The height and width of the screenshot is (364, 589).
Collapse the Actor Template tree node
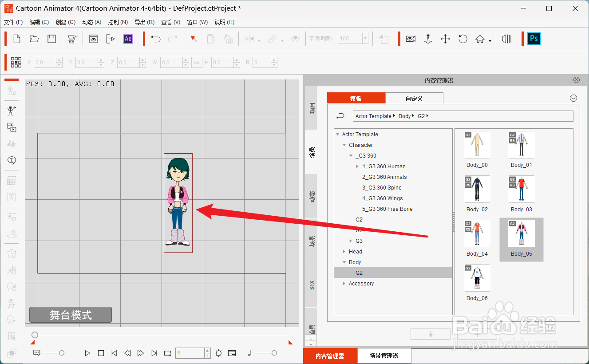coord(338,135)
